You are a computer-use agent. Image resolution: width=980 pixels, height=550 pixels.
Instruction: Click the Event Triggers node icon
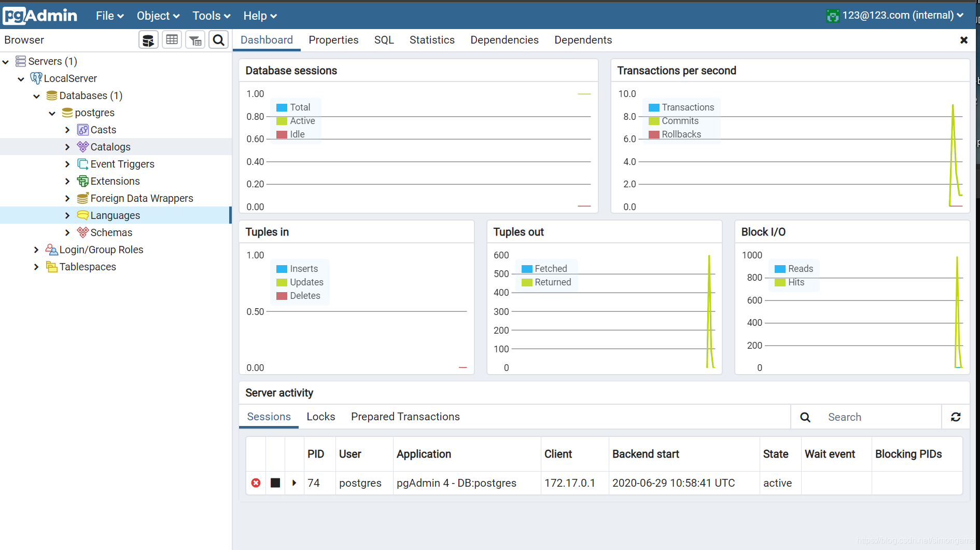(83, 164)
